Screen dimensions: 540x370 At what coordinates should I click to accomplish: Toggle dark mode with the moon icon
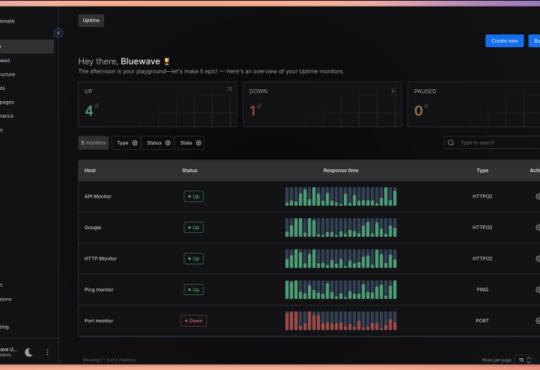point(29,352)
